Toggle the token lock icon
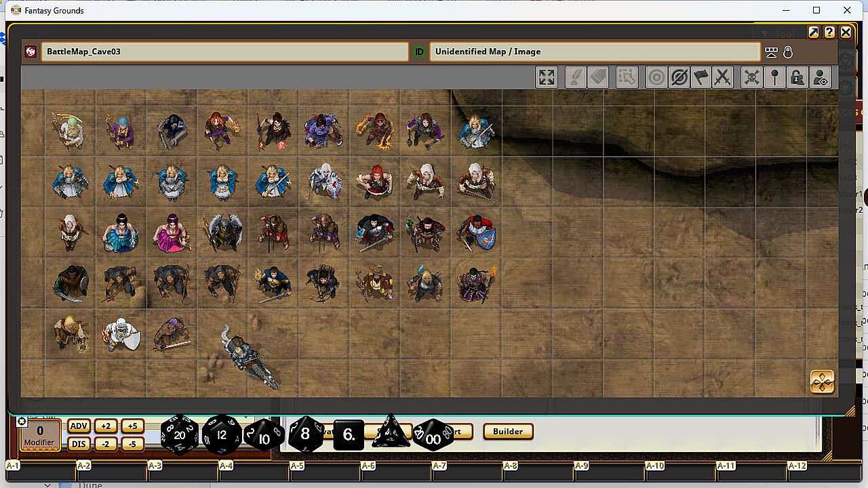The image size is (868, 488). (x=797, y=77)
